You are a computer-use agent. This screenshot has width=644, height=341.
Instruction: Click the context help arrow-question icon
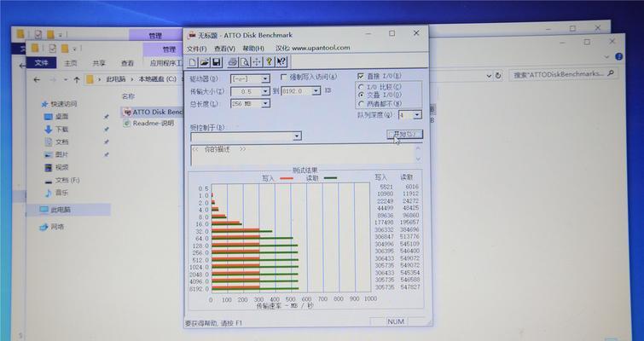click(x=281, y=62)
